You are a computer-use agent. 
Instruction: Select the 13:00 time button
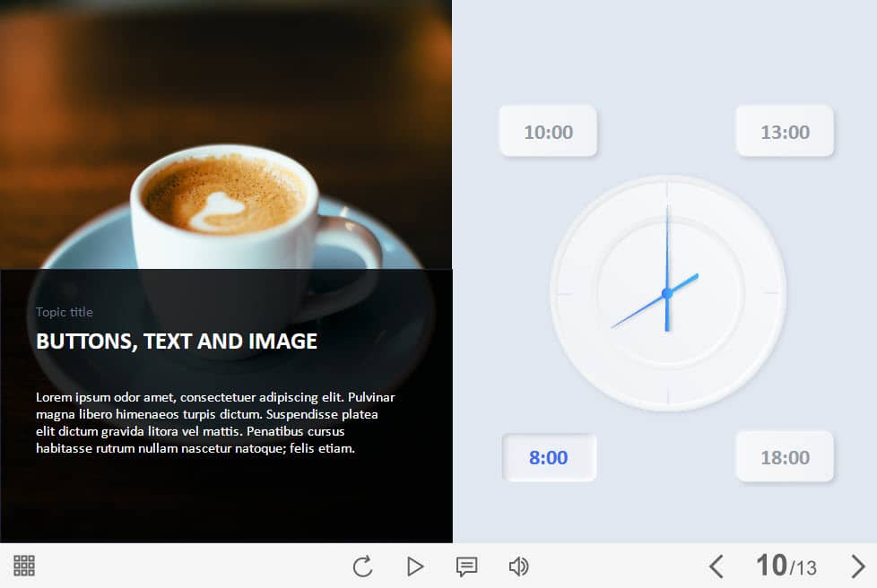(785, 132)
